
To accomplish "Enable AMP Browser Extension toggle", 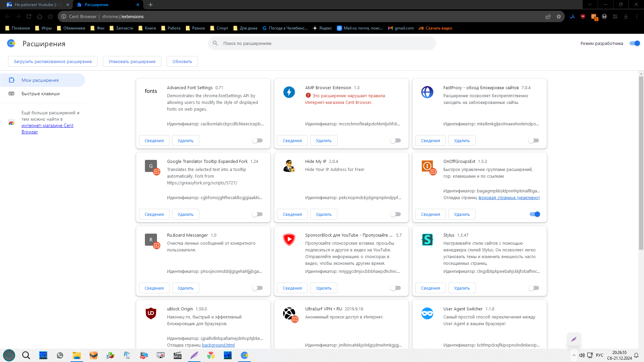I will point(396,140).
